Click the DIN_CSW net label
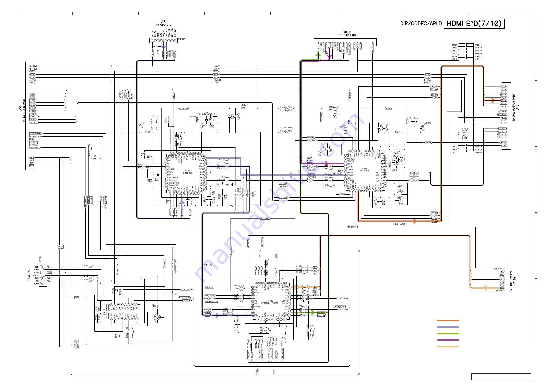The width and height of the screenshot is (555, 392). point(321,315)
